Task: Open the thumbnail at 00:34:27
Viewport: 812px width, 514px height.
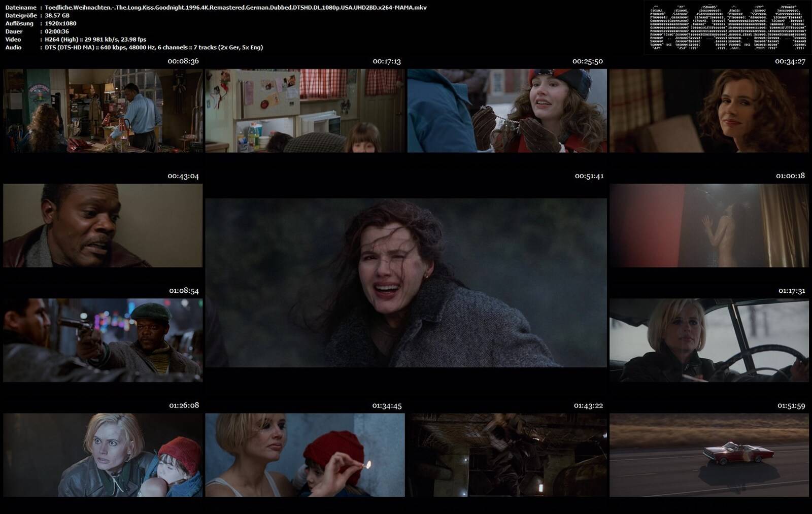Action: (709, 111)
